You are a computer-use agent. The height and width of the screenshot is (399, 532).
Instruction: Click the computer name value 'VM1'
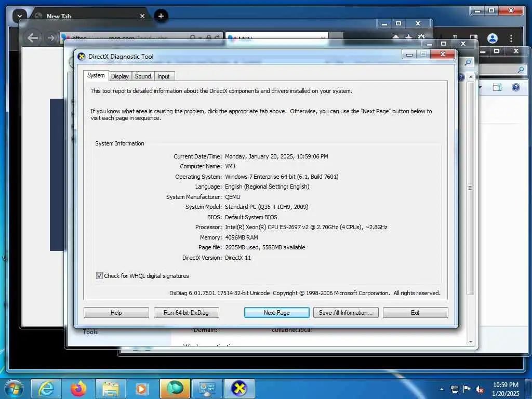[x=230, y=166]
